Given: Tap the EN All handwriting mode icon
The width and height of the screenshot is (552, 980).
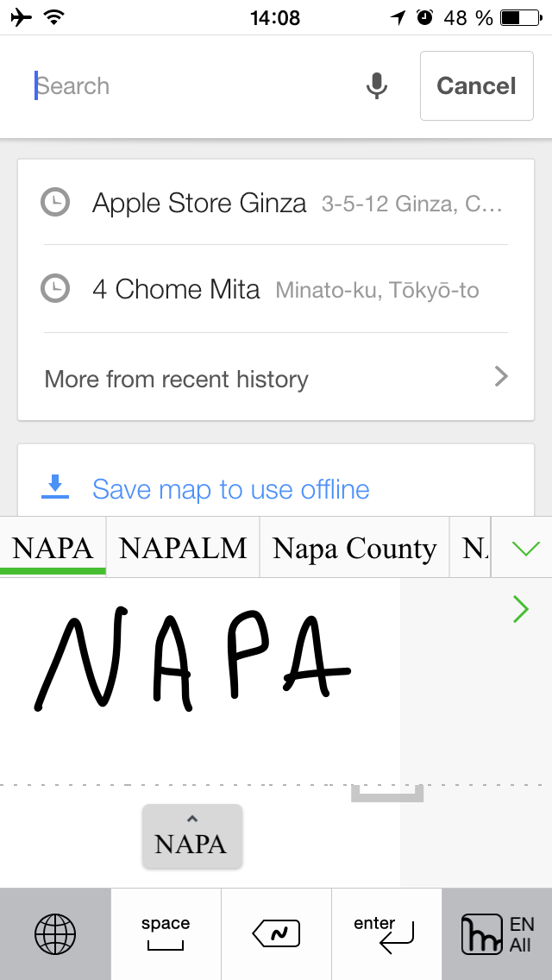Looking at the screenshot, I should [x=497, y=935].
